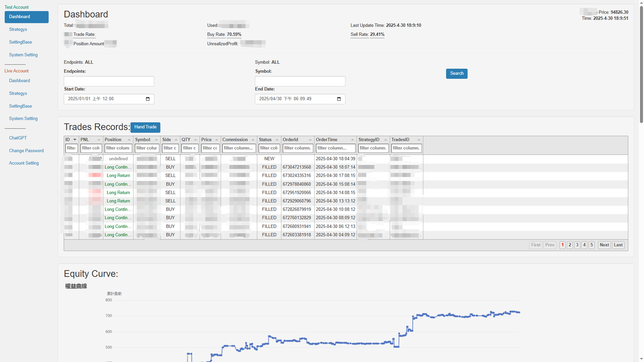Sort by Commission column arrow
The height and width of the screenshot is (362, 644).
pos(253,140)
